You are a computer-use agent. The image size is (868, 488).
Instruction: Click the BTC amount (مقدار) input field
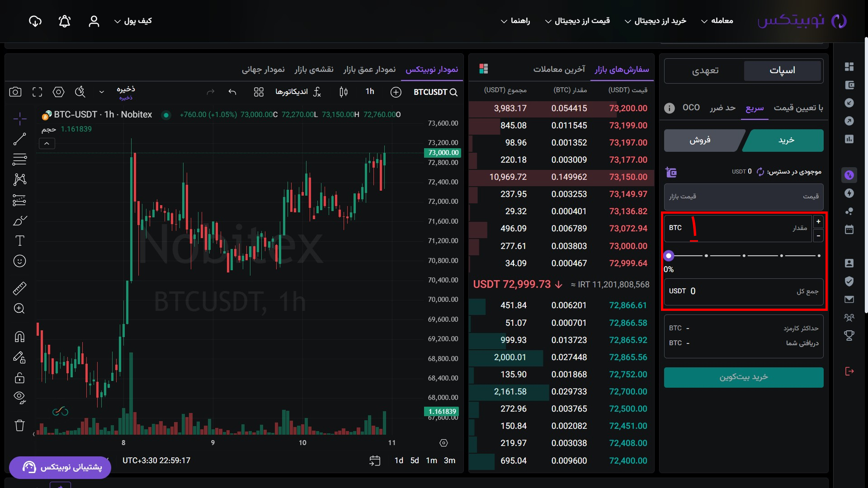(741, 228)
